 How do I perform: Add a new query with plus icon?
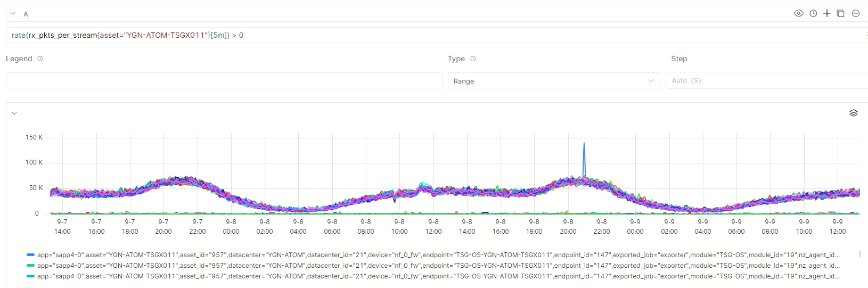tap(827, 13)
